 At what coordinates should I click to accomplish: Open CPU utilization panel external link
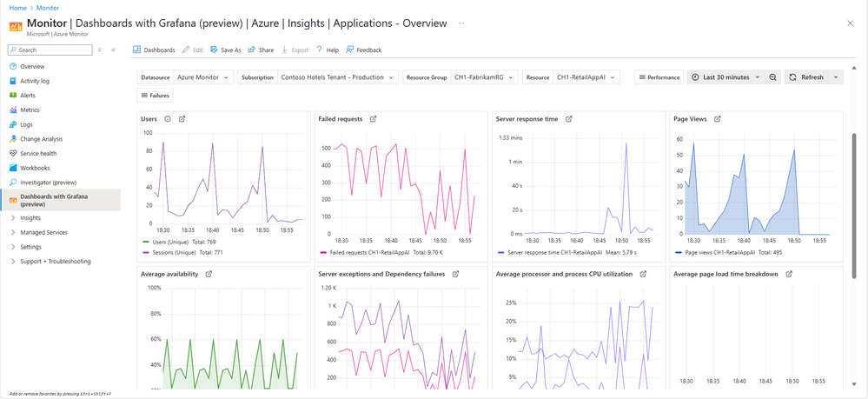tap(643, 274)
